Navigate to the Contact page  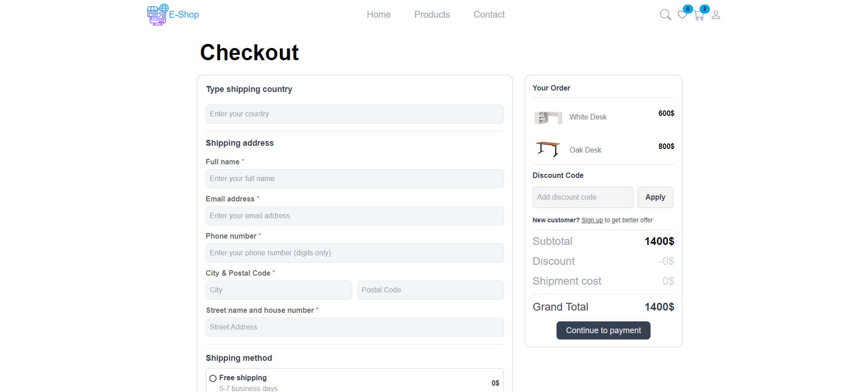[x=489, y=14]
